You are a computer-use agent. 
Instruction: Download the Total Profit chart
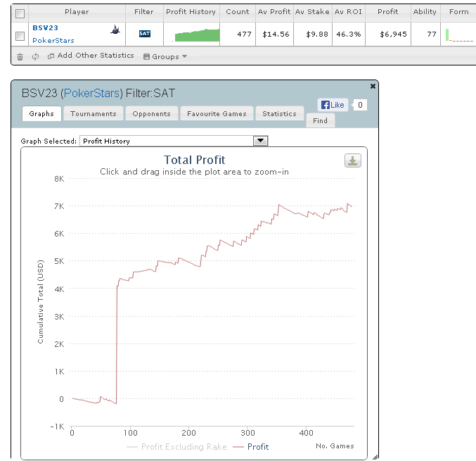click(x=352, y=160)
